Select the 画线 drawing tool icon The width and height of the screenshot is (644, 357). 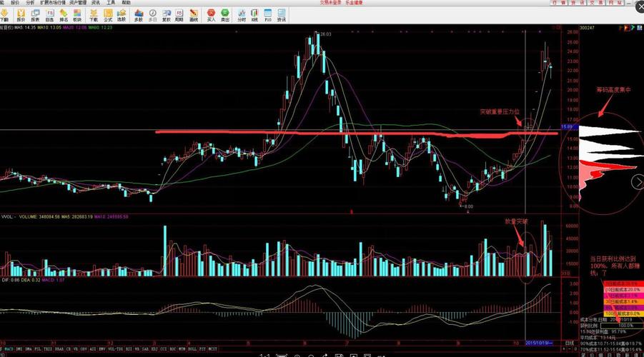194,16
